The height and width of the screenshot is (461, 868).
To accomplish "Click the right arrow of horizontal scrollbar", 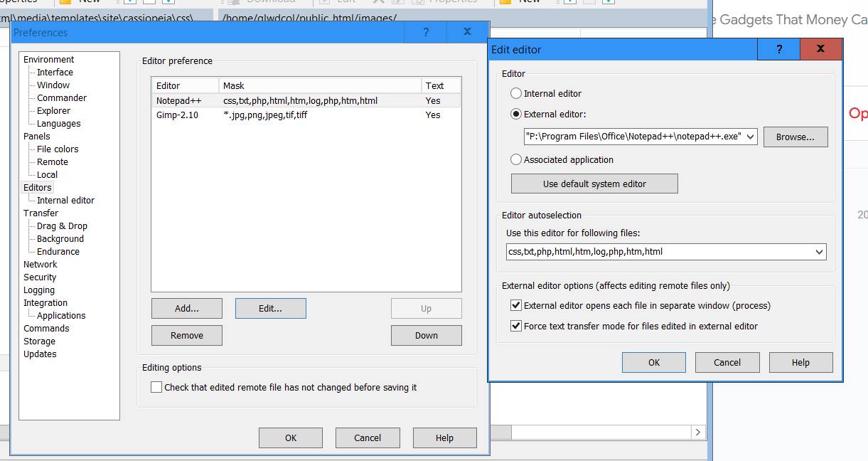I will tap(698, 432).
